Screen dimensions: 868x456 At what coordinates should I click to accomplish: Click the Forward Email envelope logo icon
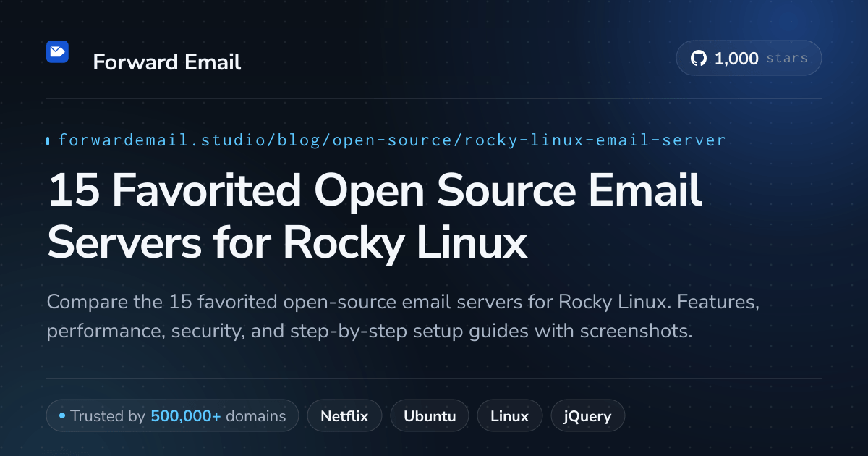(x=57, y=51)
